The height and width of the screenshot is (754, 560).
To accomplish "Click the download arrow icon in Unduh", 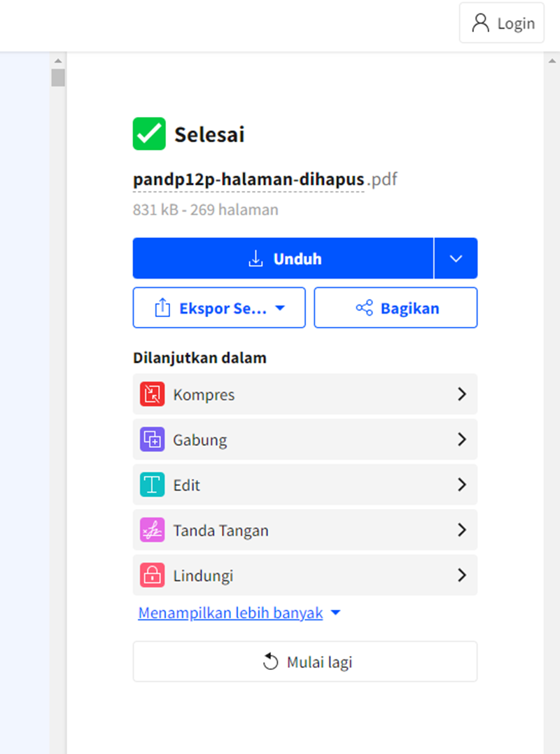I will (255, 258).
